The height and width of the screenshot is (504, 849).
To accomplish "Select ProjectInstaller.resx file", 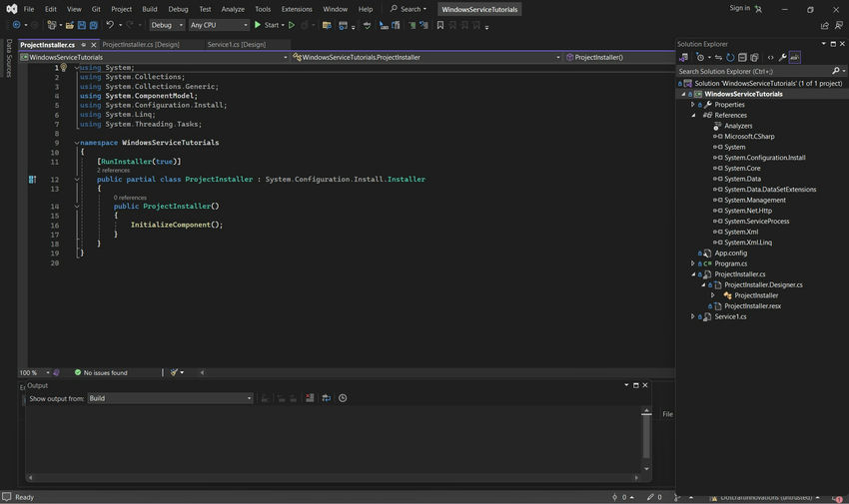I will (752, 306).
